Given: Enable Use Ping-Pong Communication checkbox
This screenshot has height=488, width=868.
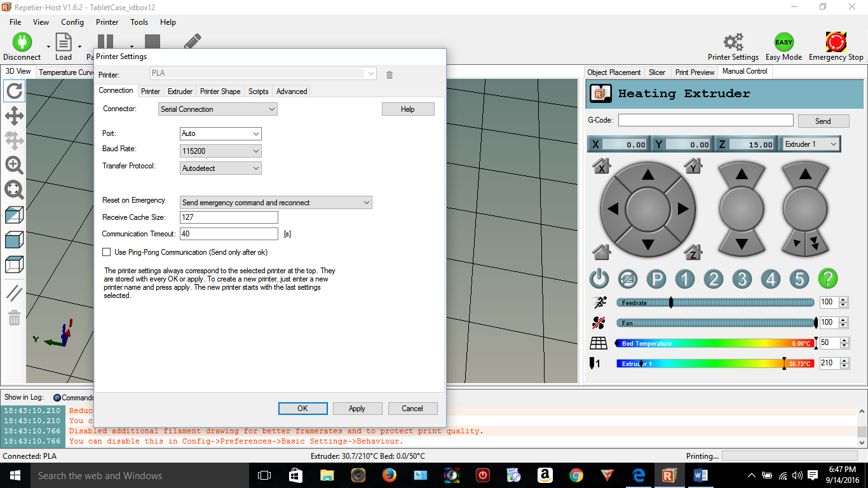Looking at the screenshot, I should pyautogui.click(x=107, y=252).
